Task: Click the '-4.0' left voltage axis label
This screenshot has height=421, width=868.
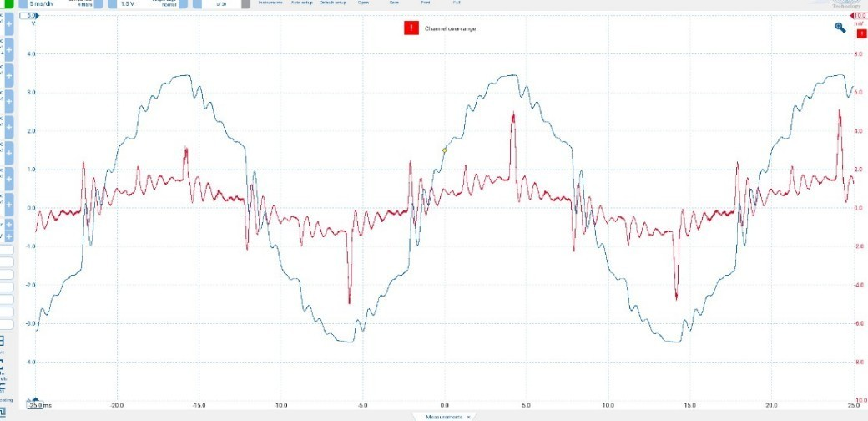Action: coord(30,362)
